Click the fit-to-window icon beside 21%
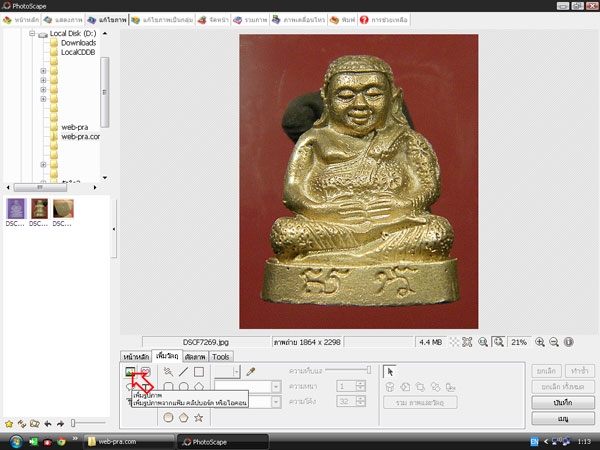Screen dimensions: 600x450 point(498,342)
